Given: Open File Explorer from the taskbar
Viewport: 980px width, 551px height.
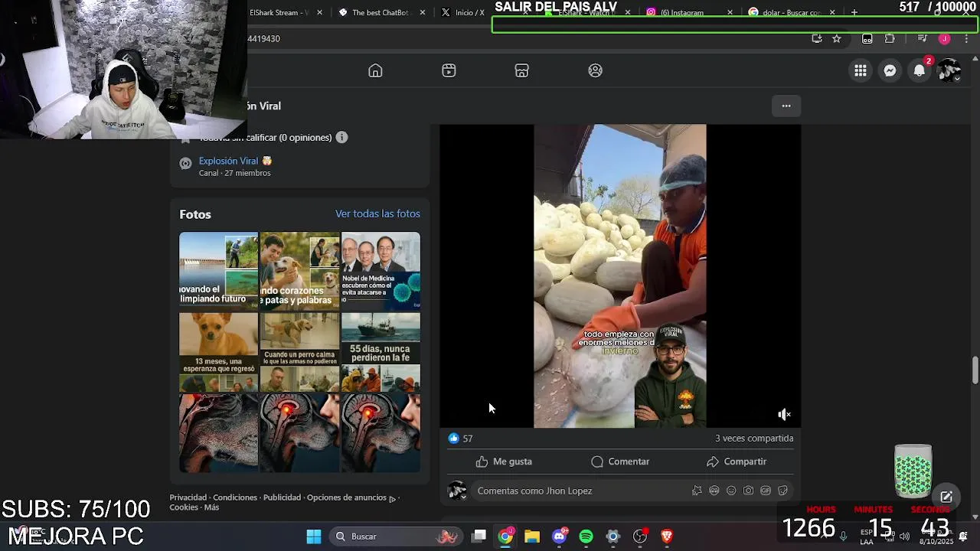Looking at the screenshot, I should [x=532, y=536].
